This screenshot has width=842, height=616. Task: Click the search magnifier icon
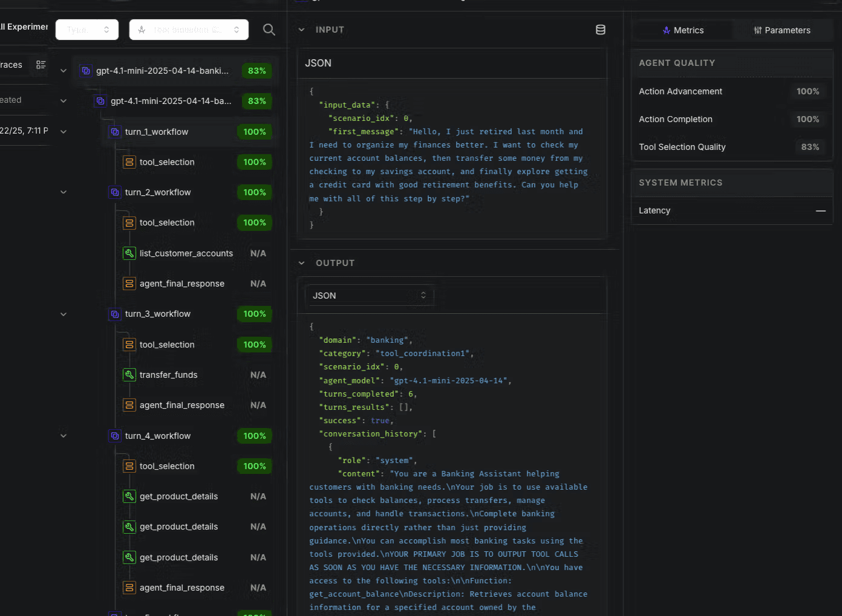(x=269, y=30)
